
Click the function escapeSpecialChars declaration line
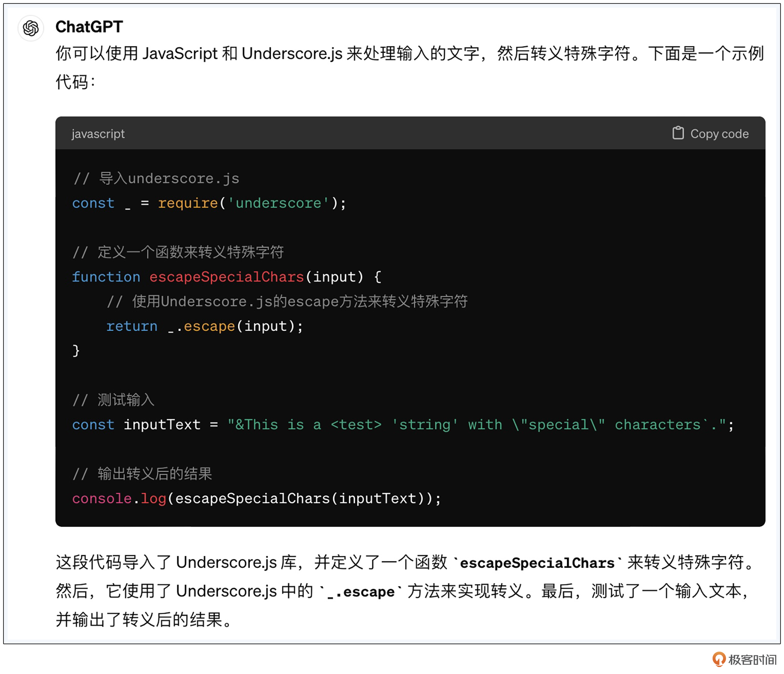pyautogui.click(x=227, y=277)
